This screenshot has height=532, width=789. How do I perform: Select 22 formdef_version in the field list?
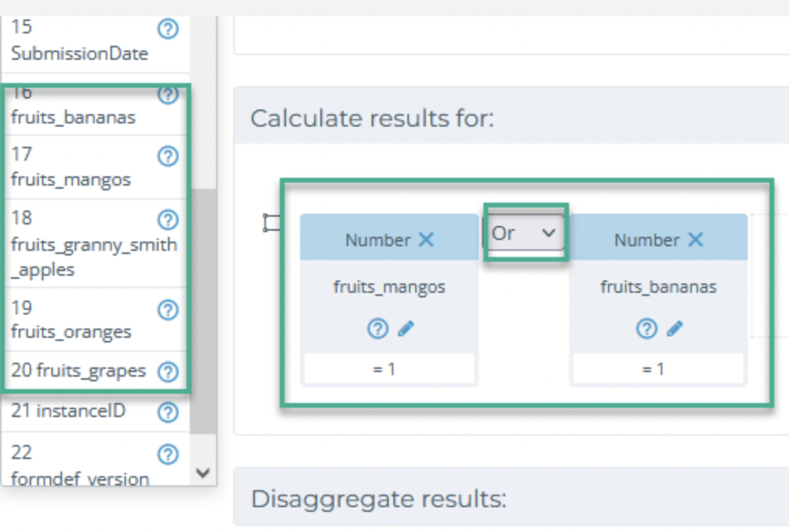(x=96, y=460)
